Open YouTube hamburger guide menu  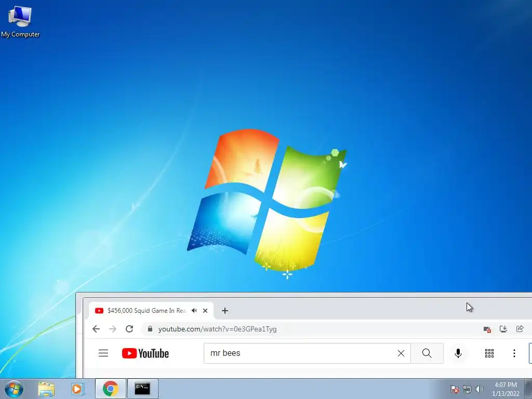click(x=103, y=353)
